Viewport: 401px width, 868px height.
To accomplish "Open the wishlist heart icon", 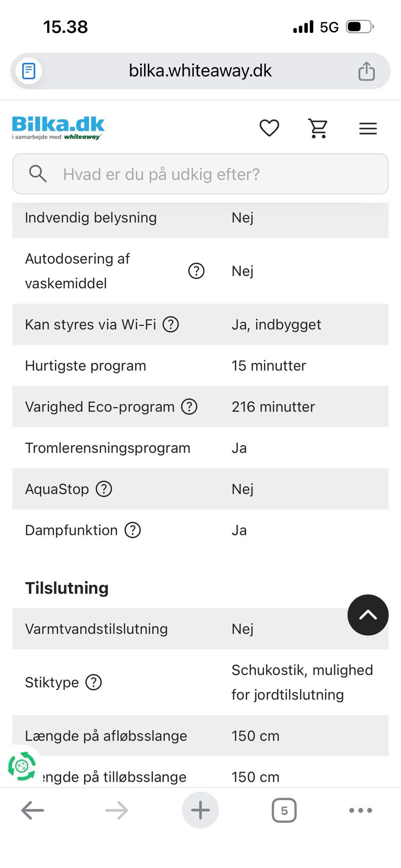I will 269,128.
